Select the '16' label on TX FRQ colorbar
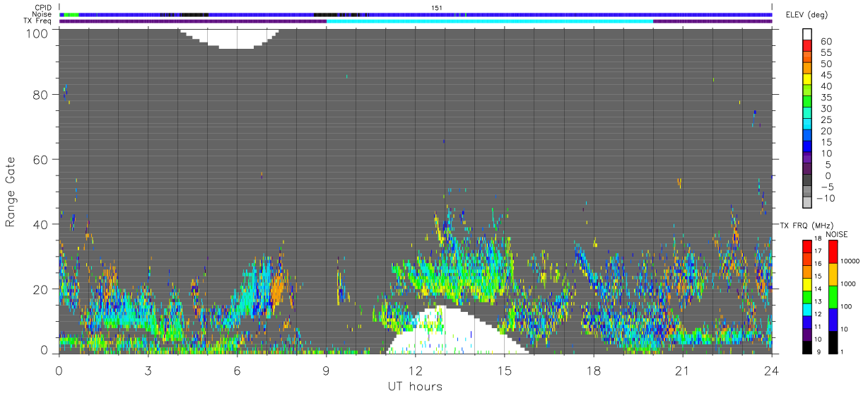This screenshot has width=868, height=401. 819,263
